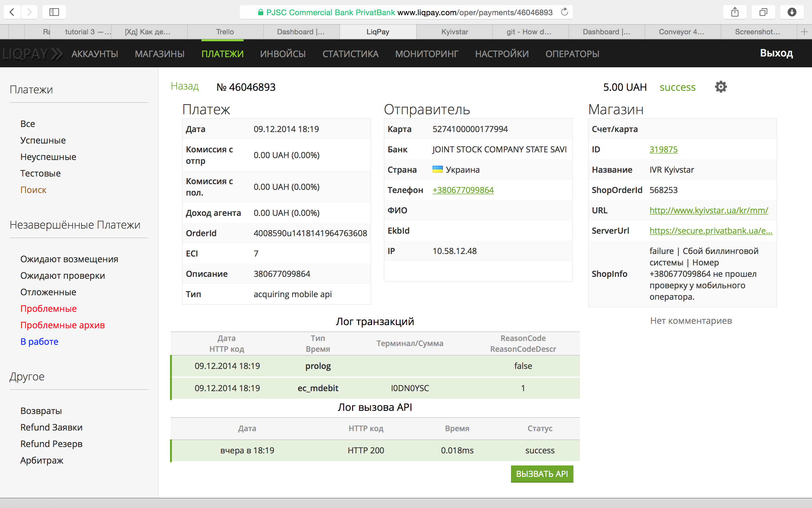
Task: Toggle the Safari sidebar icon
Action: [x=54, y=12]
